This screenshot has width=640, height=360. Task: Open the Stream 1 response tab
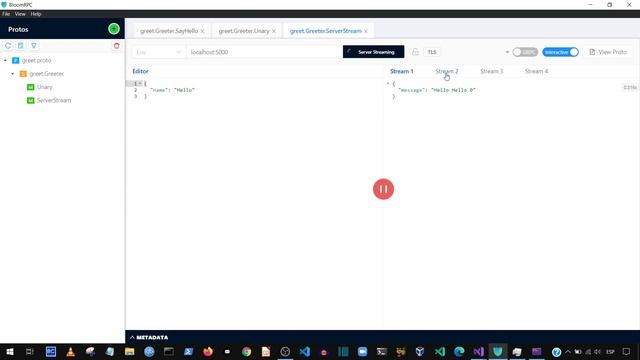click(x=402, y=71)
